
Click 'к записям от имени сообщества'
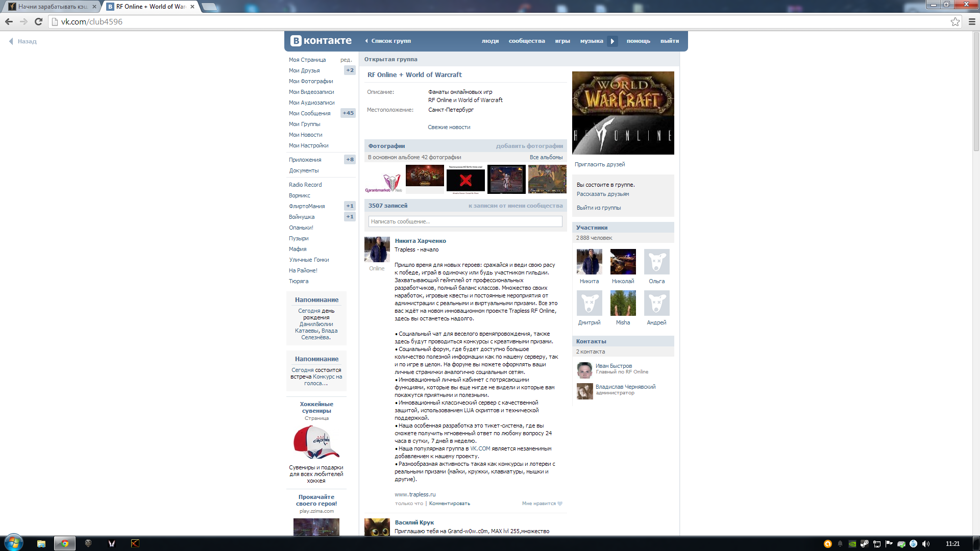coord(516,206)
